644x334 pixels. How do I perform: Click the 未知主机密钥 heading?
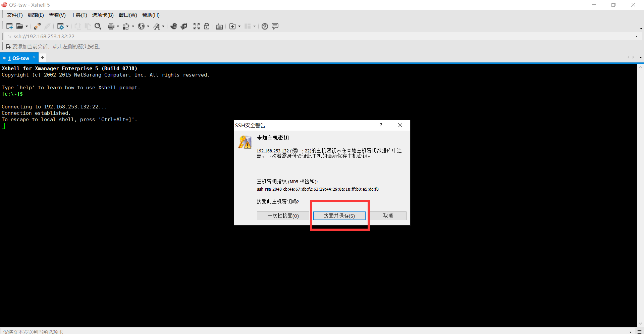click(273, 138)
